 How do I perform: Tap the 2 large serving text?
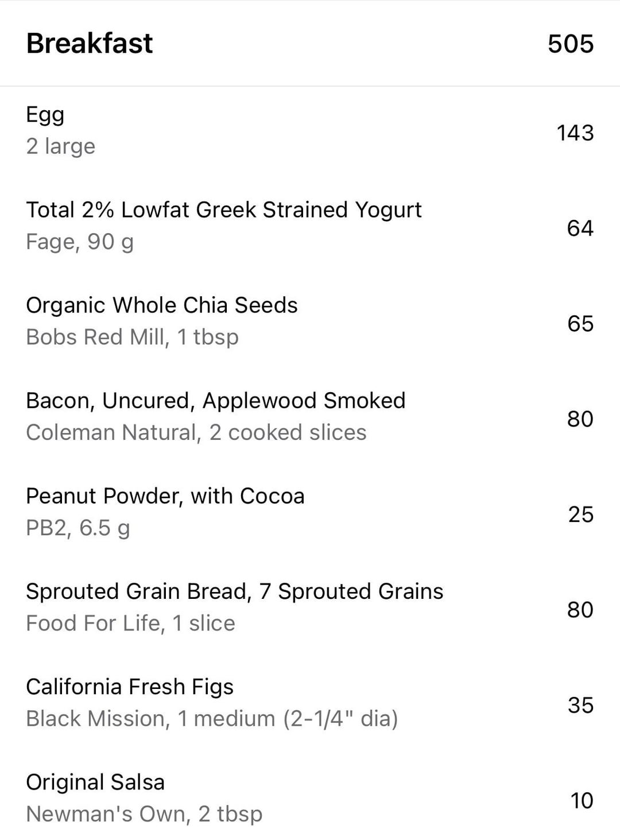point(61,146)
